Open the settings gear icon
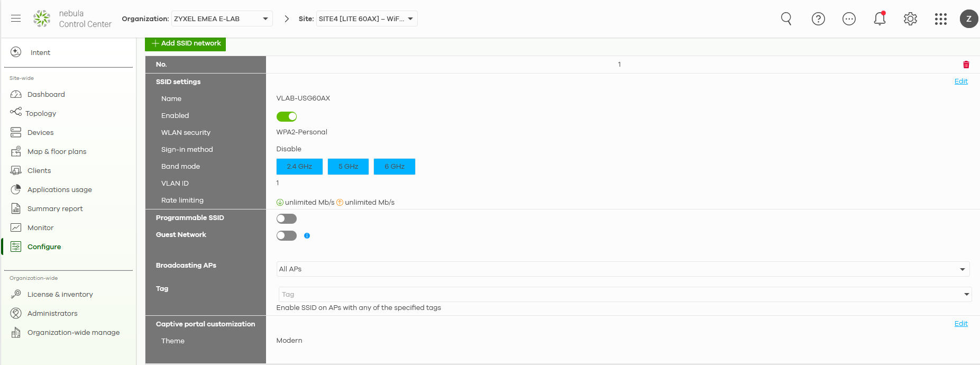Screen dimensions: 980x365 pos(910,19)
